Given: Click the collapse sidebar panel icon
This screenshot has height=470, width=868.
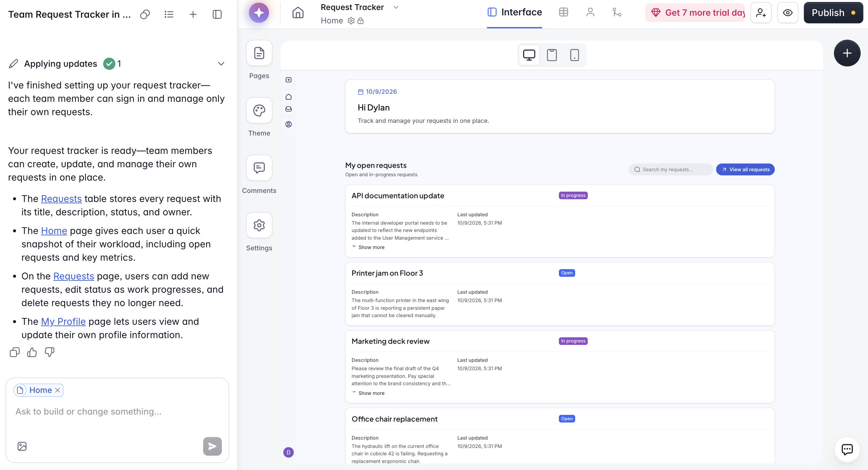Looking at the screenshot, I should (217, 14).
